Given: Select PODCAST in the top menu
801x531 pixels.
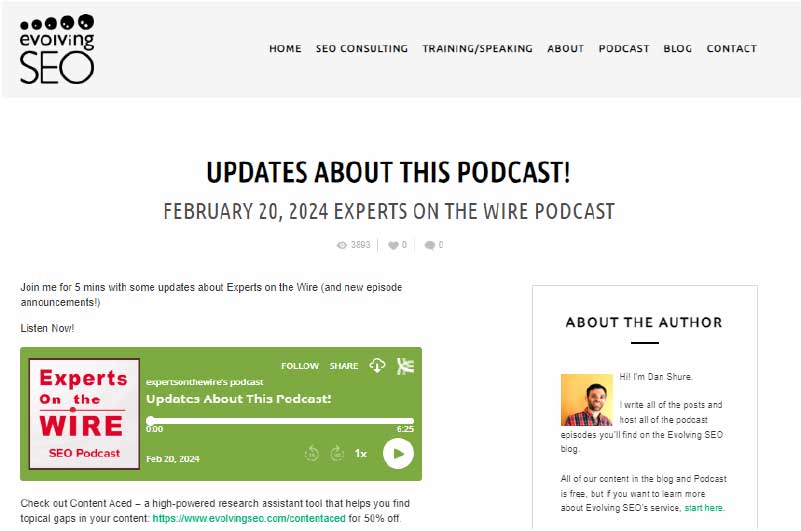Looking at the screenshot, I should pyautogui.click(x=624, y=49).
